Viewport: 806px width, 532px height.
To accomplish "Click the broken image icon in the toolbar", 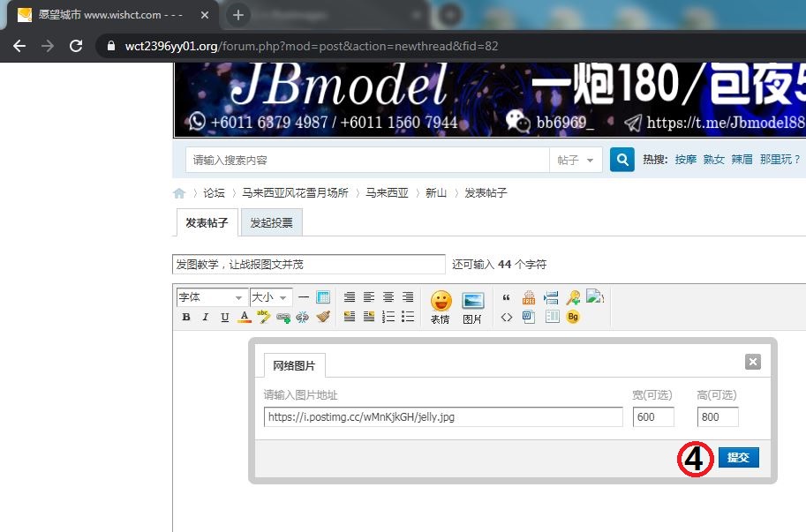I will coord(595,296).
